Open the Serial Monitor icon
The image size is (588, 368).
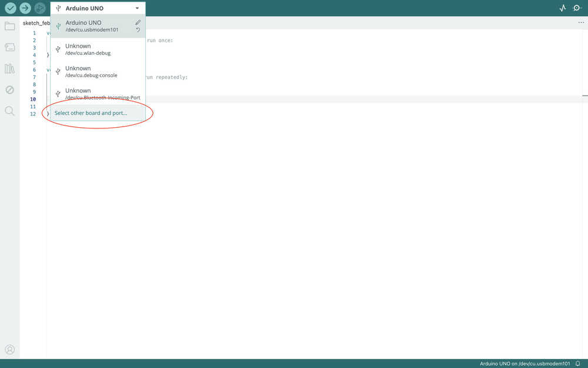point(577,8)
